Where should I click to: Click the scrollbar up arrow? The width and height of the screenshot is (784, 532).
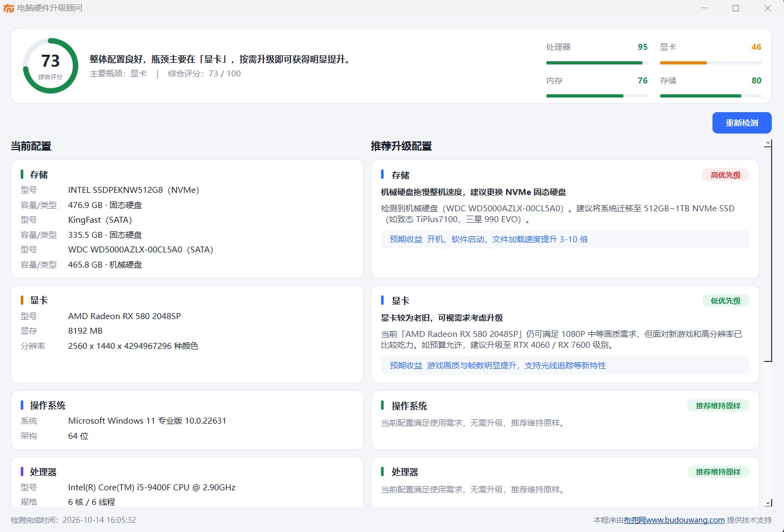coord(768,144)
